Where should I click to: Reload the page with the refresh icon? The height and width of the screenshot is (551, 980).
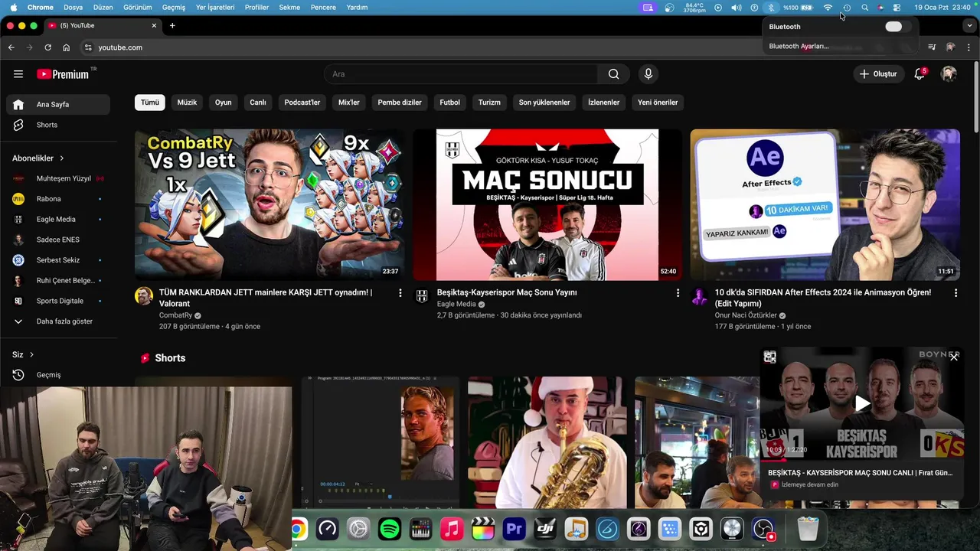pyautogui.click(x=47, y=47)
